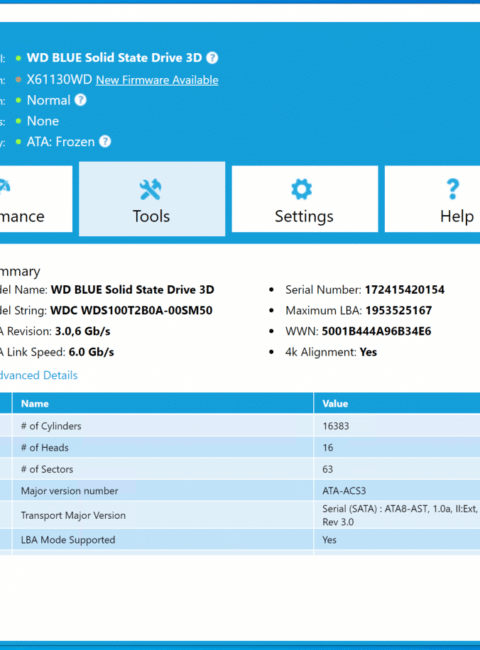Click the 4k Alignment value Yes

coord(368,352)
